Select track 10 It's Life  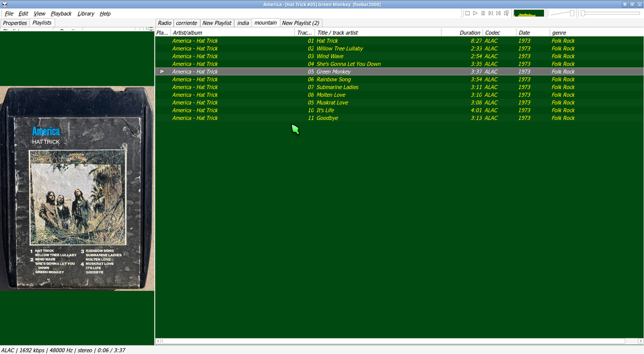(399, 110)
